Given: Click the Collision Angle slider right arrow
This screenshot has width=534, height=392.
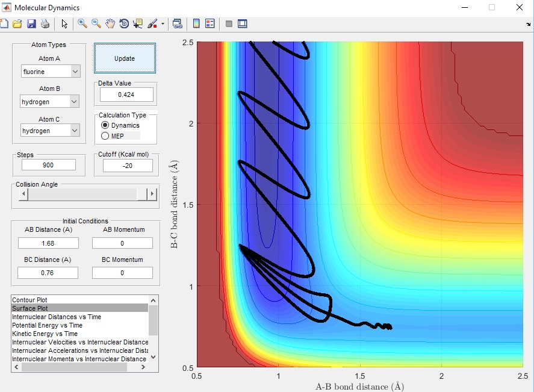Looking at the screenshot, I should (x=152, y=194).
